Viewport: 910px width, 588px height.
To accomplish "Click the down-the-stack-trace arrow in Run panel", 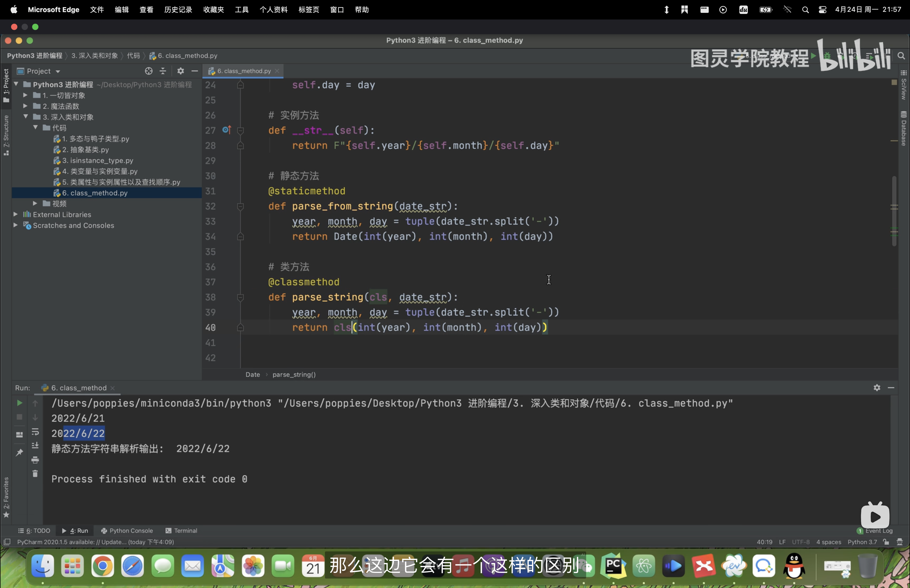I will pyautogui.click(x=35, y=417).
